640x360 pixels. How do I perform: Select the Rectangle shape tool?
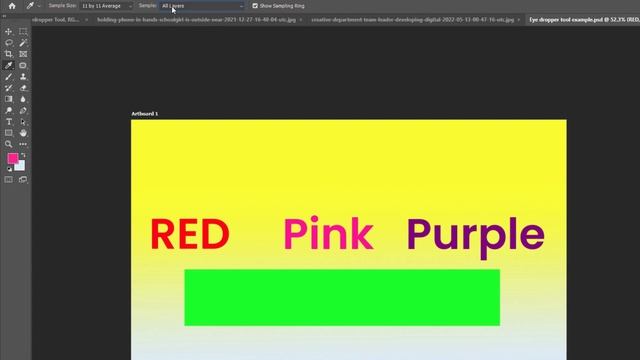pos(9,133)
